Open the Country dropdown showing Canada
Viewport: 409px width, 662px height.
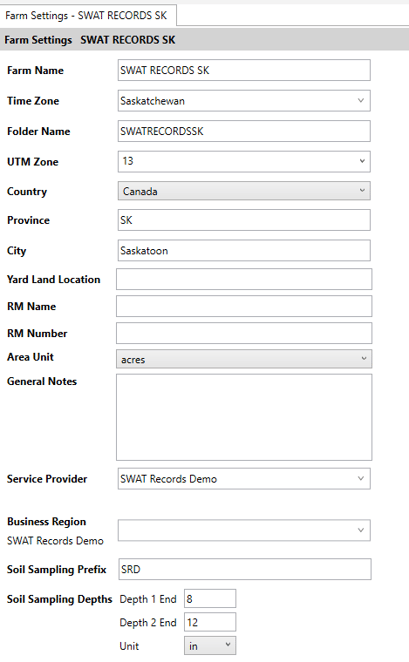coord(244,191)
